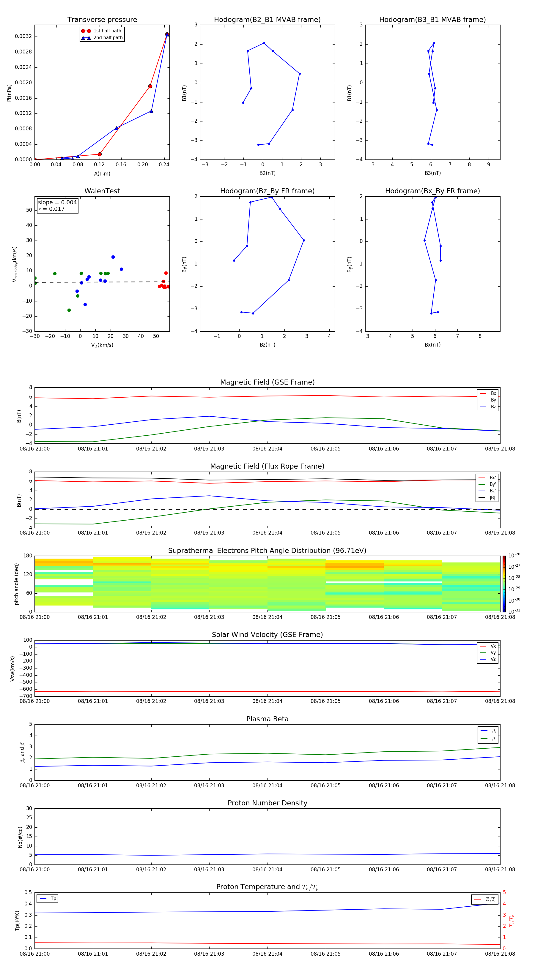Click the 10^-26 colorbar label
535x980 pixels.
514,555
